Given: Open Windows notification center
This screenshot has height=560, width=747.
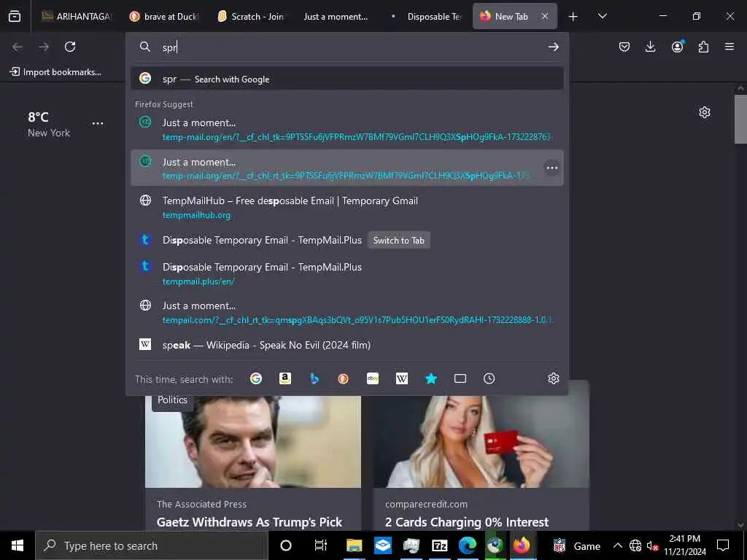Looking at the screenshot, I should click(x=723, y=545).
